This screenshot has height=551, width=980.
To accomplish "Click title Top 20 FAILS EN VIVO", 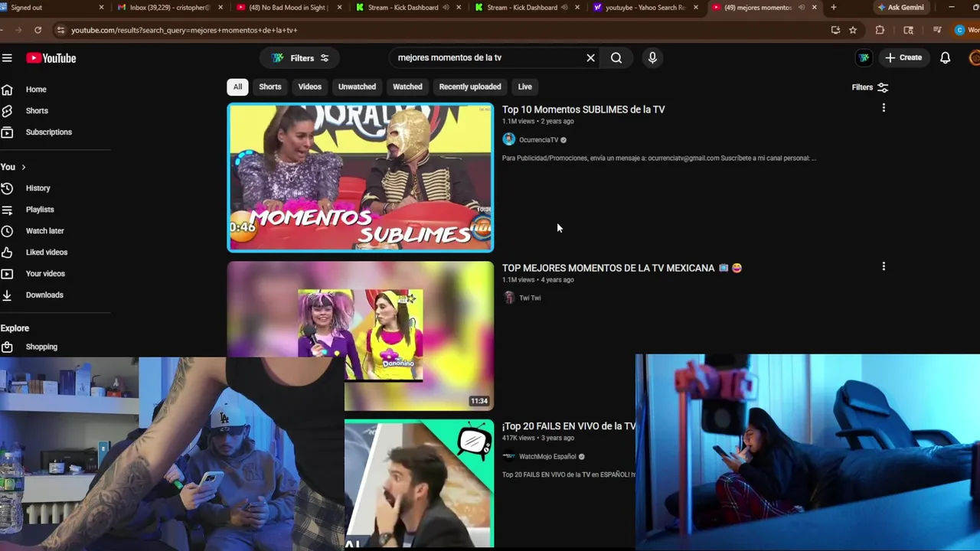I will pyautogui.click(x=568, y=426).
